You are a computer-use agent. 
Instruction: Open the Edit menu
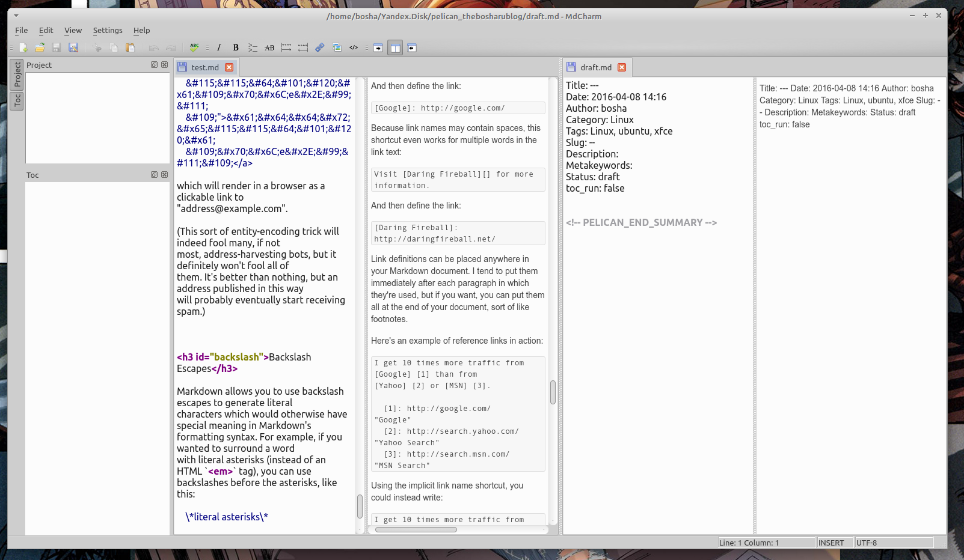(46, 30)
